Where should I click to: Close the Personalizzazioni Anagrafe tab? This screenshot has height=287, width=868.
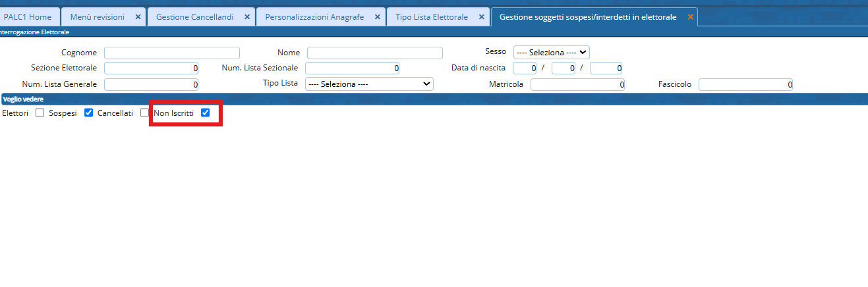point(376,17)
